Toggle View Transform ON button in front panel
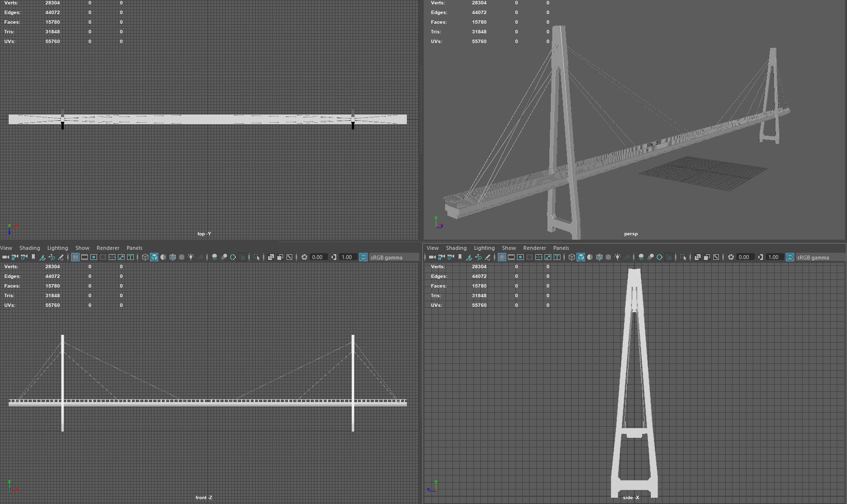The image size is (847, 504). [x=363, y=257]
